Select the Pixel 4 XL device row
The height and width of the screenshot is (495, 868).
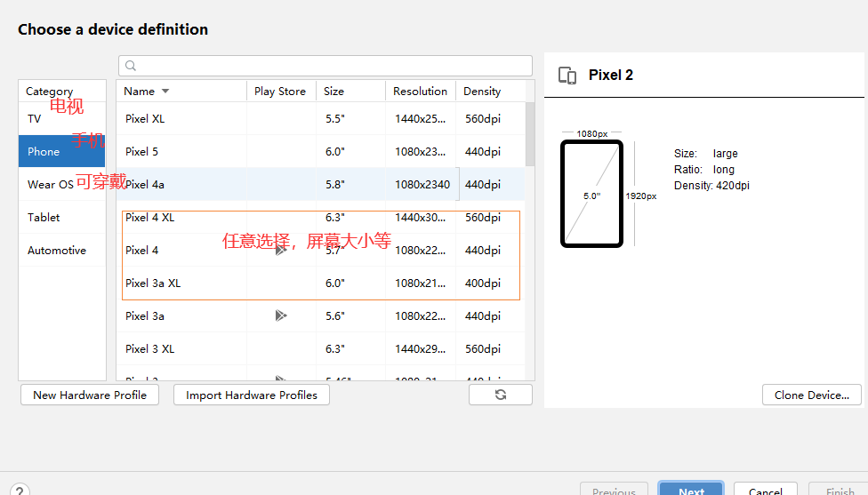(320, 218)
